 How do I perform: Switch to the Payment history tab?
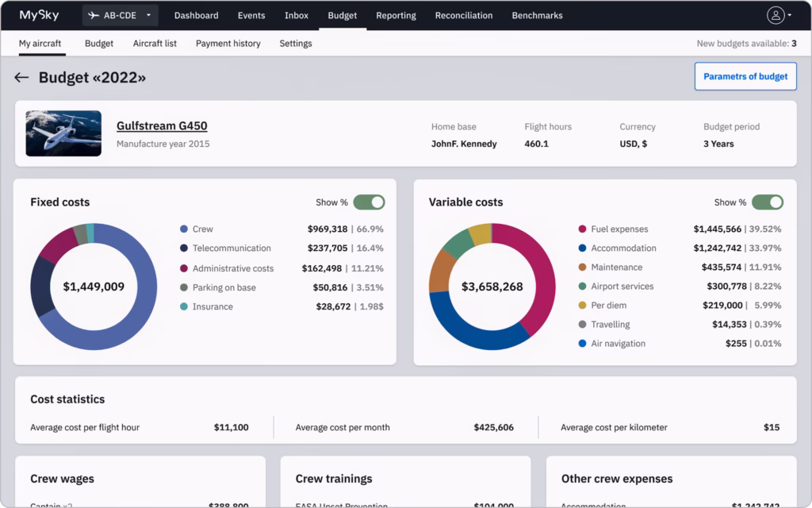228,44
